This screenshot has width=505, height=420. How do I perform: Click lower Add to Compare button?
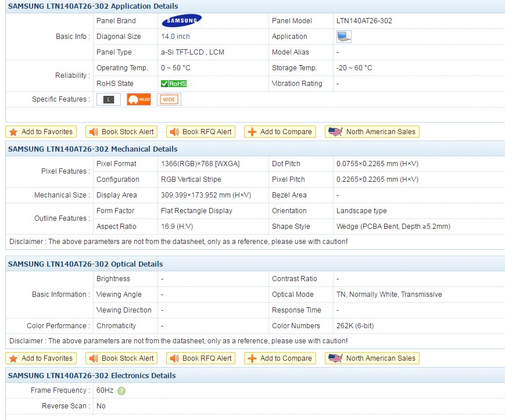(280, 358)
